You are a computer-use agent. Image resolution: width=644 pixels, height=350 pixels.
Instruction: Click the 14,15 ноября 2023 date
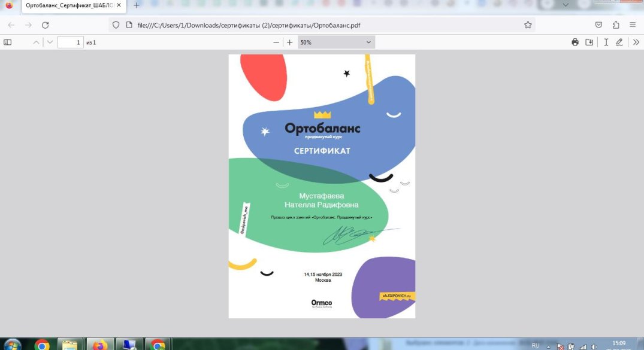(x=323, y=275)
